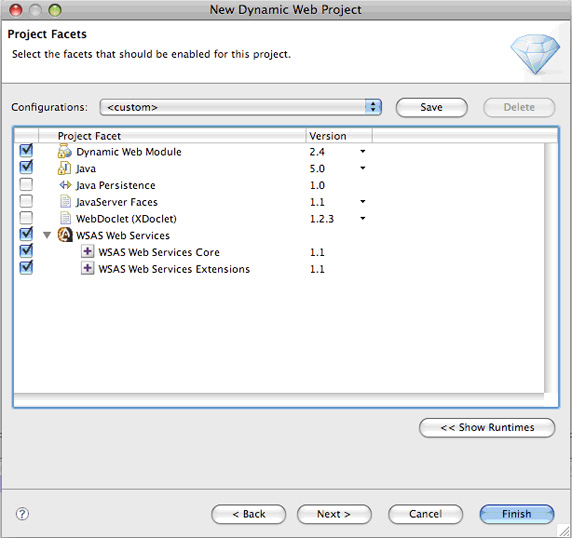Click the resize grip in the window corner
The image size is (572, 538).
coord(564,530)
